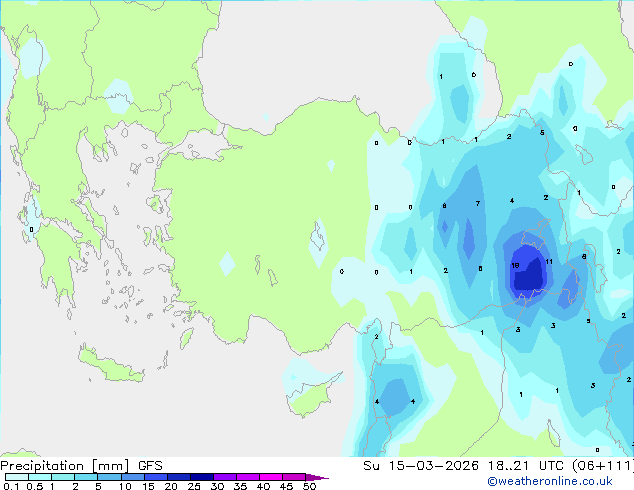Click the '7' precipitation value on map
The image size is (634, 490).
click(478, 203)
